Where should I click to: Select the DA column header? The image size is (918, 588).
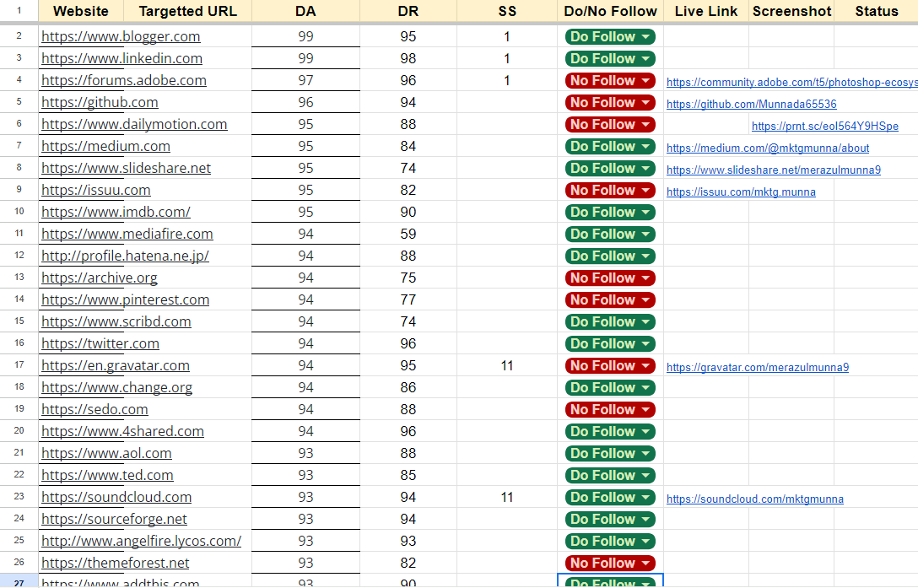305,11
